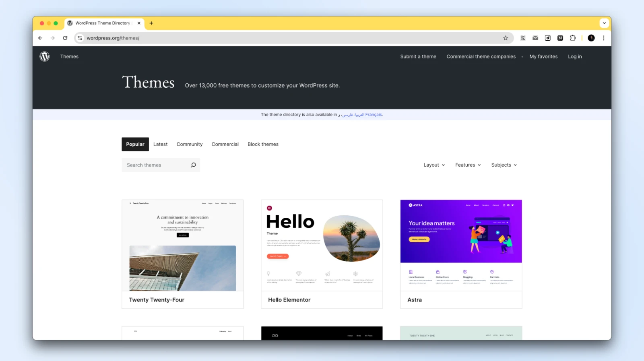Click the Twenty Twenty-Four theme title
Image resolution: width=644 pixels, height=361 pixels.
pos(157,300)
